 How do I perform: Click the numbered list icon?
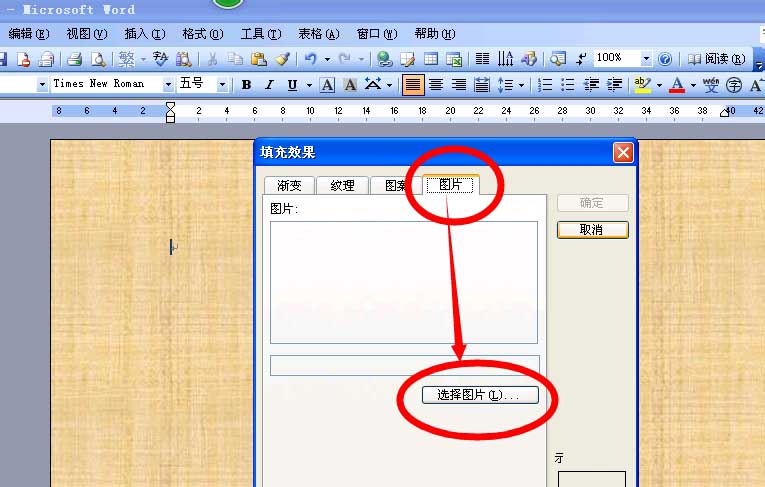(x=544, y=85)
